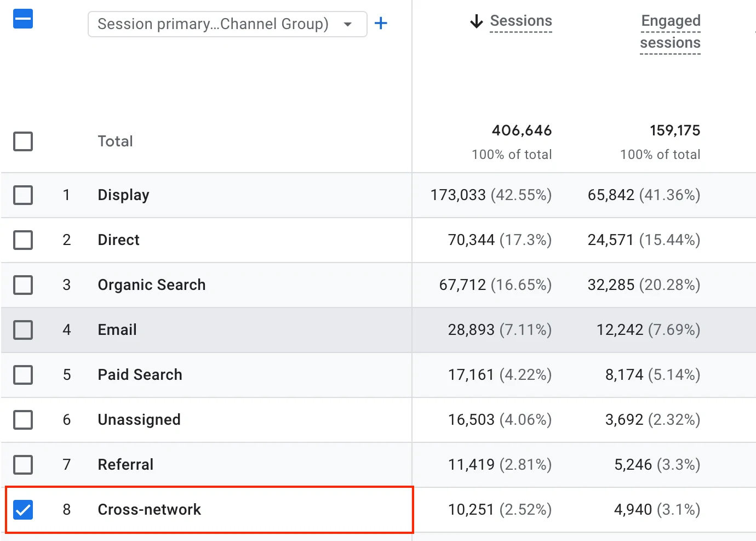Click the Organic Search channel name
This screenshot has width=756, height=541.
tap(152, 285)
